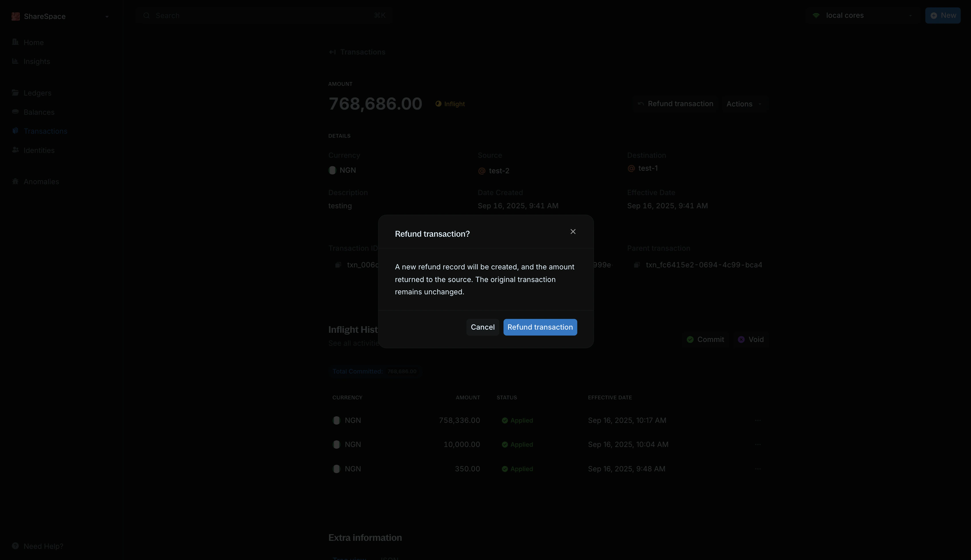Open destination balance test-1
Image resolution: width=971 pixels, height=560 pixels.
click(x=648, y=168)
